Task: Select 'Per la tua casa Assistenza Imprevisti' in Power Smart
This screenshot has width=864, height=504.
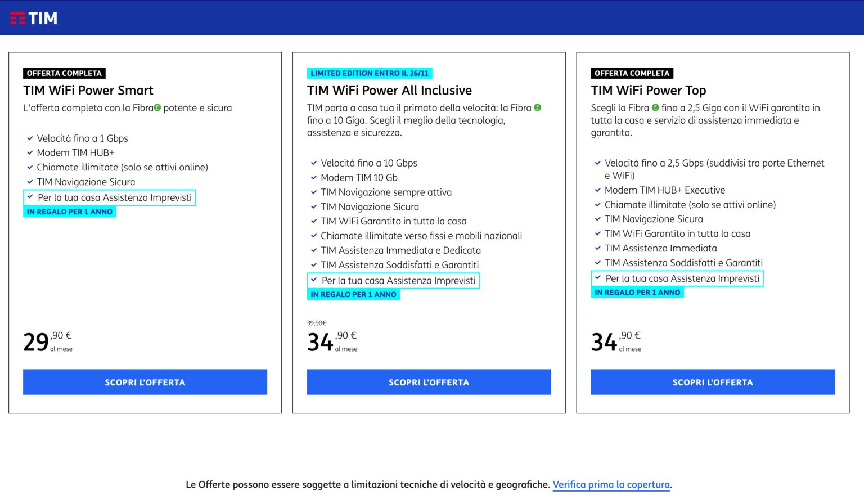Action: coord(110,197)
